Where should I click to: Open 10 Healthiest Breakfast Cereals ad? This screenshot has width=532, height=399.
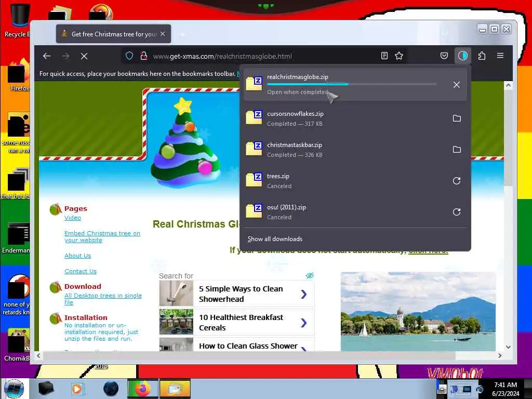236,322
